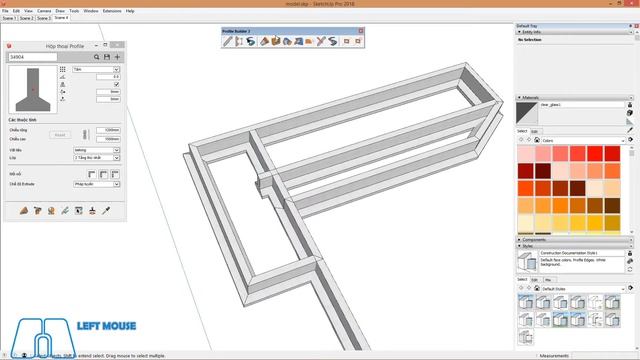Pick the dark maroon color swatch
640x360 pixels.
[x=543, y=171]
